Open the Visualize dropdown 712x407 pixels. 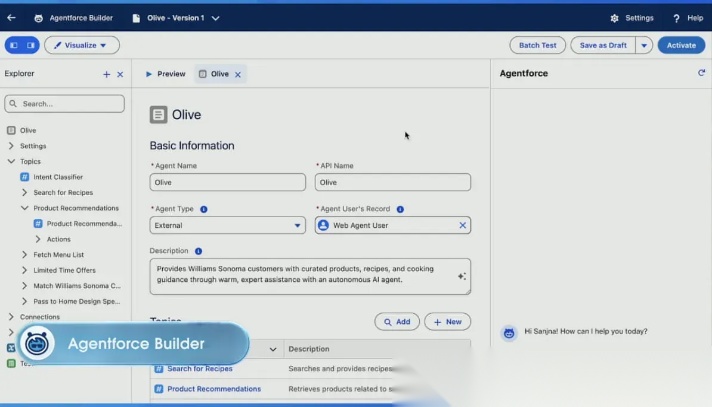pyautogui.click(x=82, y=45)
